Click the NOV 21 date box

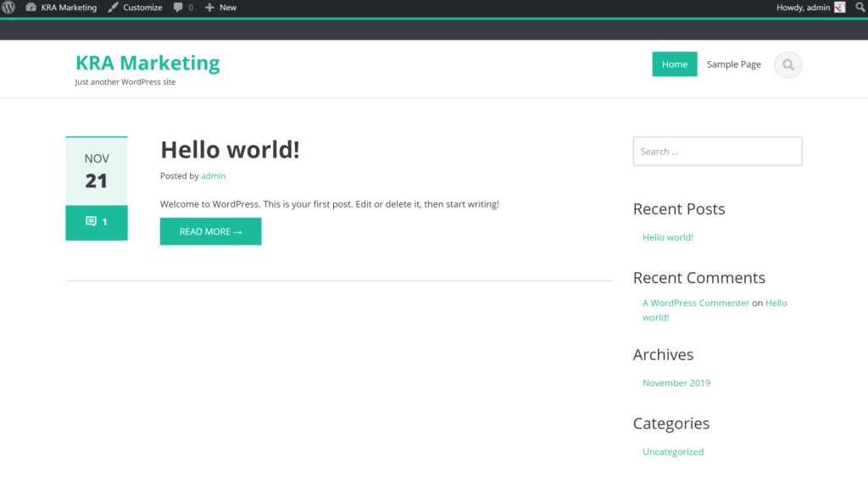[97, 171]
